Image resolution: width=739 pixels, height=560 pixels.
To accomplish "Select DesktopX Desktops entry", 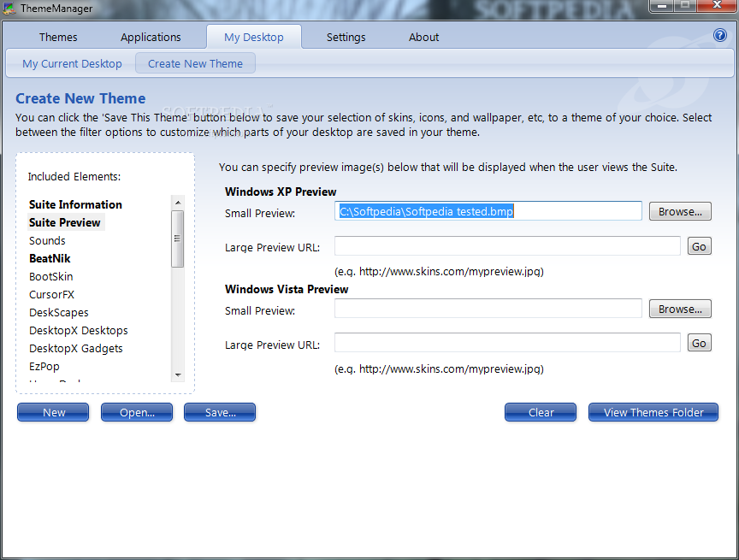I will [78, 331].
